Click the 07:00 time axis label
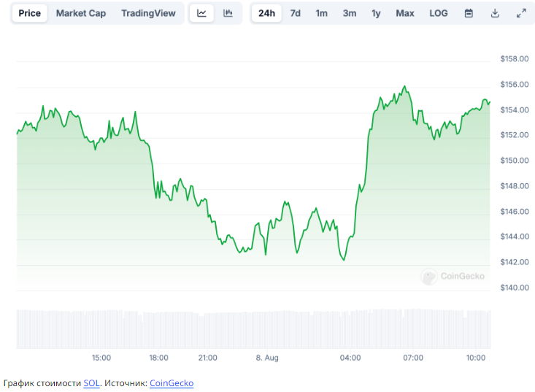 [x=413, y=358]
